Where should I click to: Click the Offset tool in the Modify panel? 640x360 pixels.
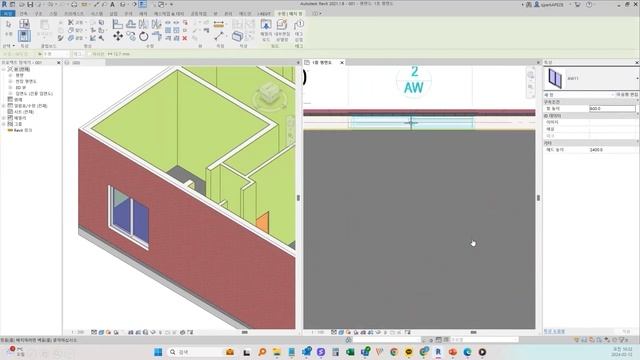131,24
